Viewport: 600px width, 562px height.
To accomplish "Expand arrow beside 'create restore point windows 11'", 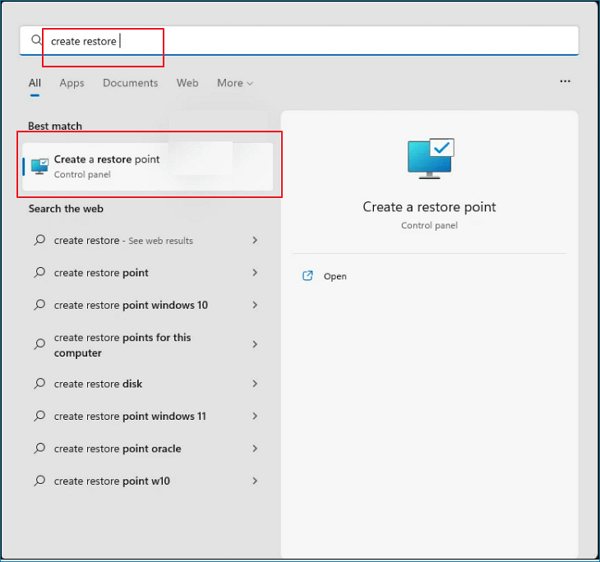I will click(x=255, y=416).
